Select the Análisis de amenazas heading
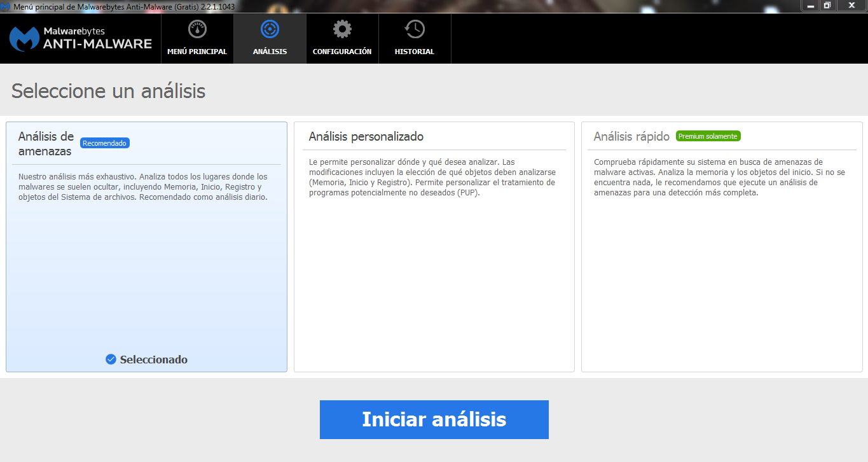The height and width of the screenshot is (462, 868). pyautogui.click(x=46, y=144)
